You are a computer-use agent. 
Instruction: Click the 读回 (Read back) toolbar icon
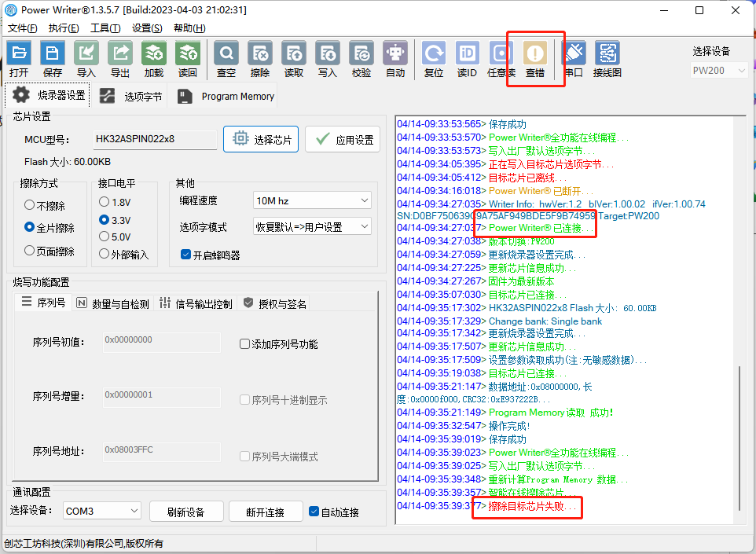pos(188,59)
